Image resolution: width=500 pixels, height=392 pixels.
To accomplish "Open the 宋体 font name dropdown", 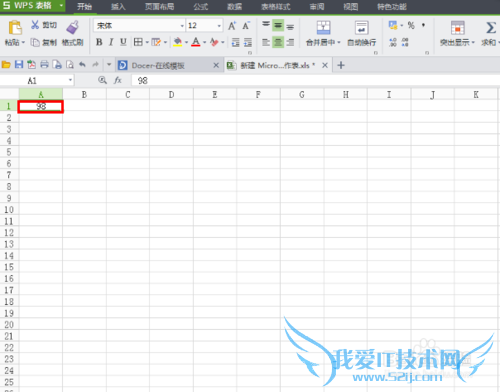I will (x=182, y=26).
